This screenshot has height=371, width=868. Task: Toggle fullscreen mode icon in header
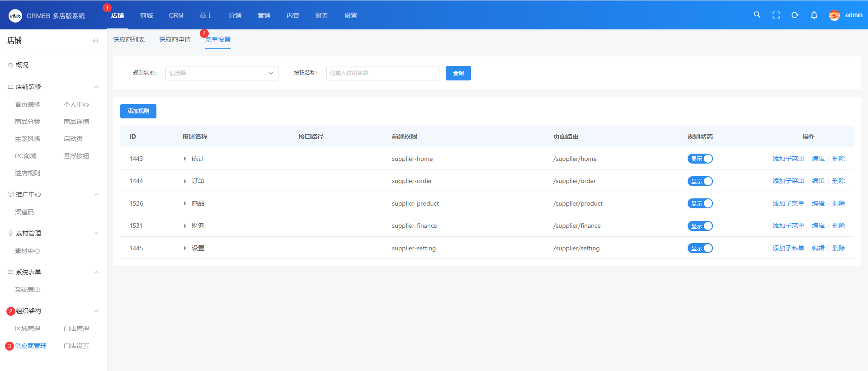click(x=776, y=15)
